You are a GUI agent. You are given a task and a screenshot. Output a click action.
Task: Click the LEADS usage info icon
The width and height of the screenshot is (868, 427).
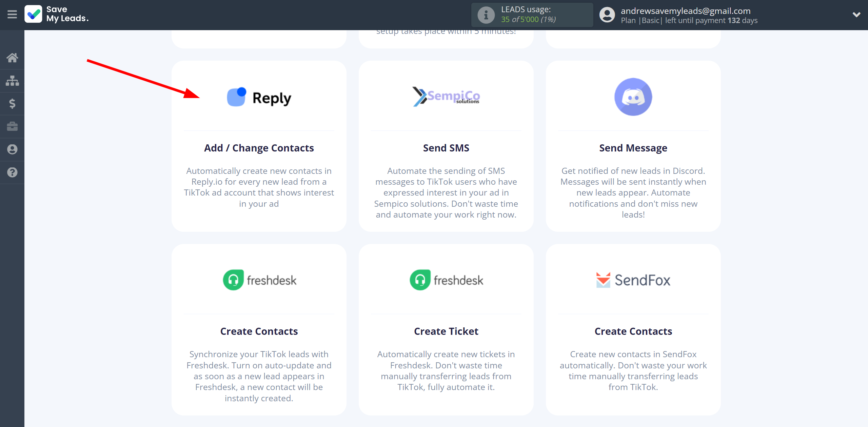(x=486, y=15)
